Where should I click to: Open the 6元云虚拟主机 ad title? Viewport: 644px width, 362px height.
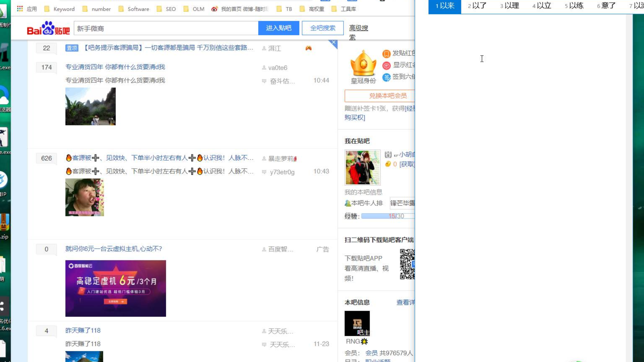[114, 249]
